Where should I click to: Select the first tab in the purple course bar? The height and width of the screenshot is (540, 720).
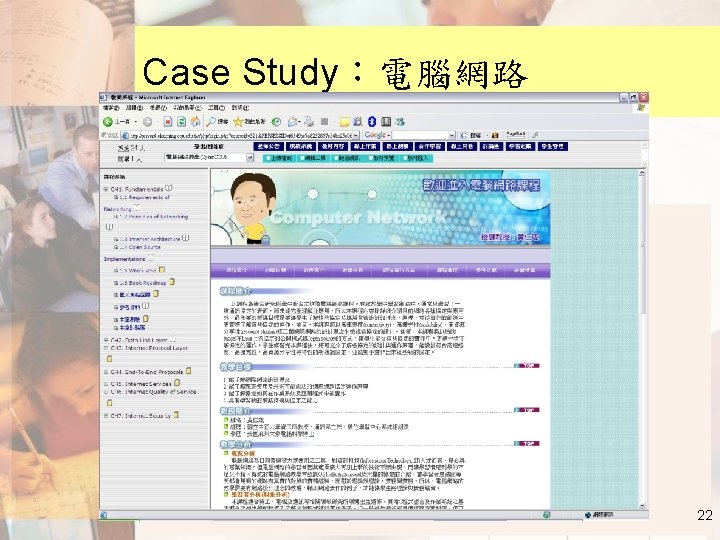(x=236, y=270)
